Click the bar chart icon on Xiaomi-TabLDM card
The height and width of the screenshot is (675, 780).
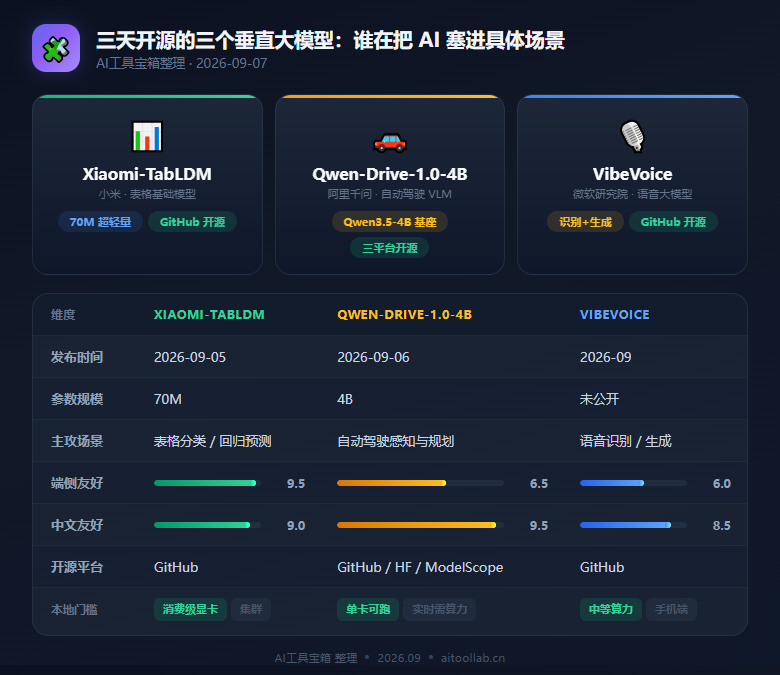147,136
